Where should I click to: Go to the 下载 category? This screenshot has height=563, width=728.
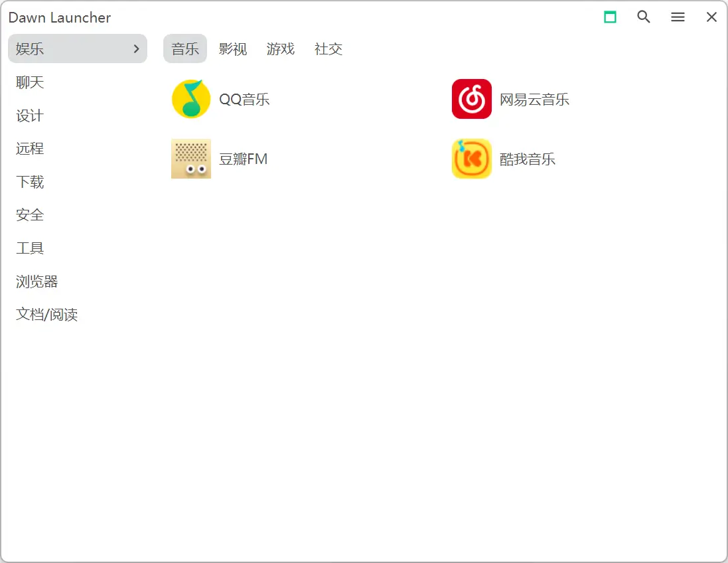point(30,182)
